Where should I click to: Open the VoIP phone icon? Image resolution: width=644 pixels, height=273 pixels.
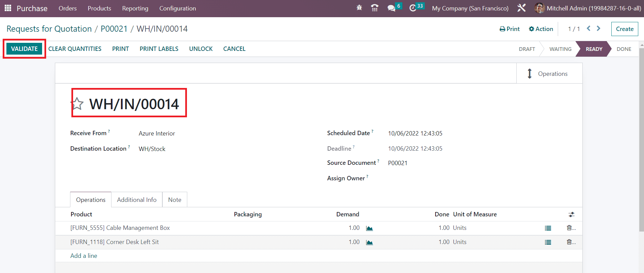(x=374, y=8)
